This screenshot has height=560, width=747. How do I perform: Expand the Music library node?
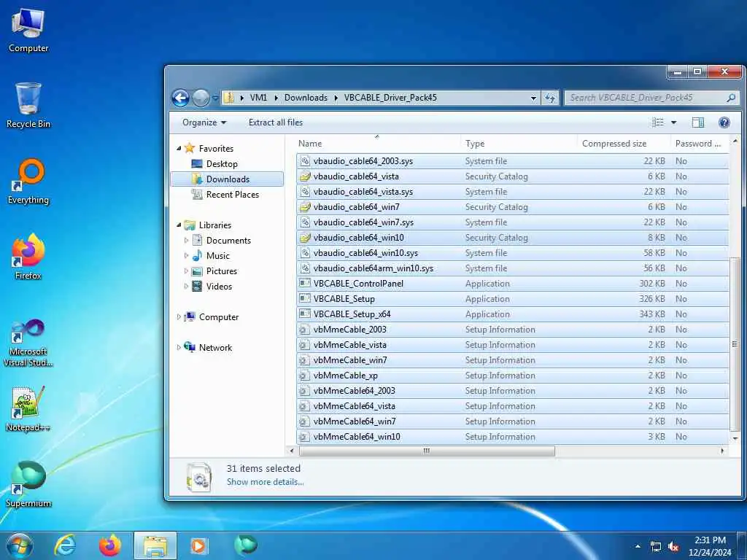coord(186,256)
